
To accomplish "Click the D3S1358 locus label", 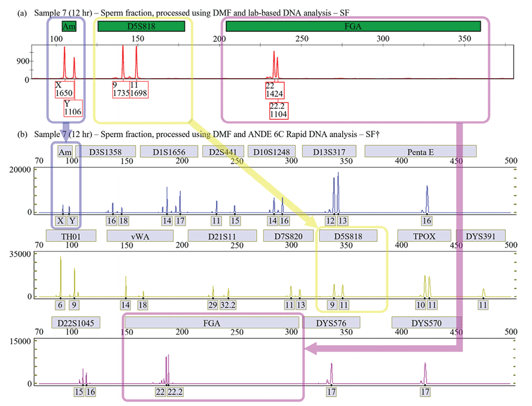I will tap(105, 151).
